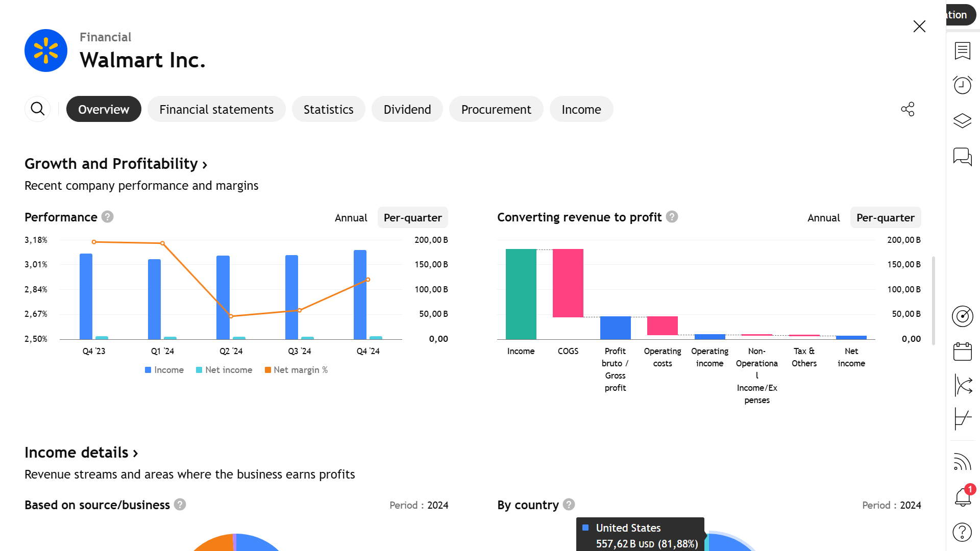Toggle Income legend series

164,370
